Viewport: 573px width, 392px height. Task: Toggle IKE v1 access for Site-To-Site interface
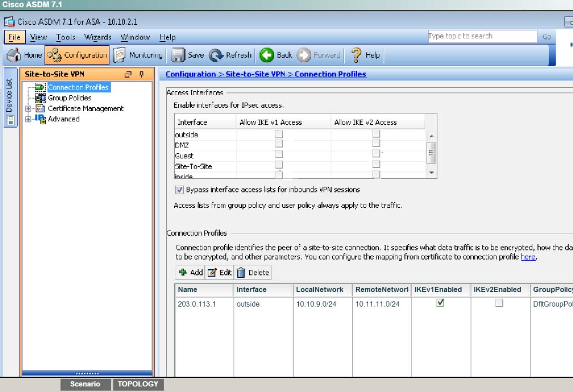tap(279, 165)
